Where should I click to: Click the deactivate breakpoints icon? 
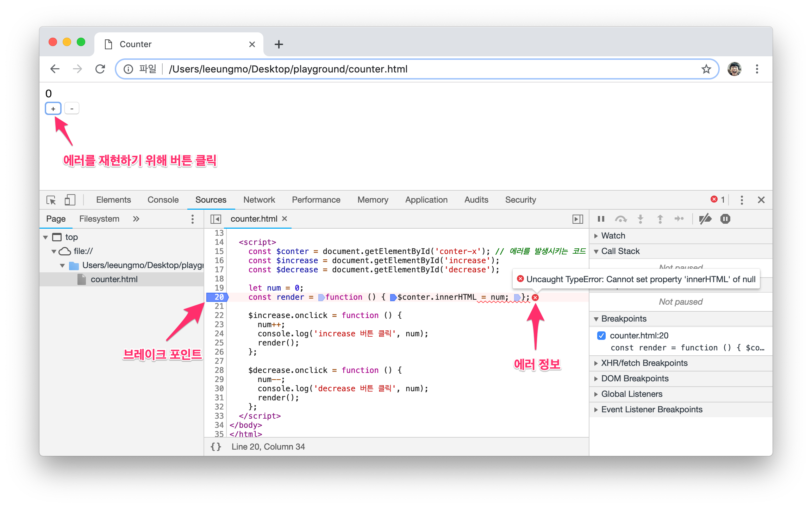(705, 219)
